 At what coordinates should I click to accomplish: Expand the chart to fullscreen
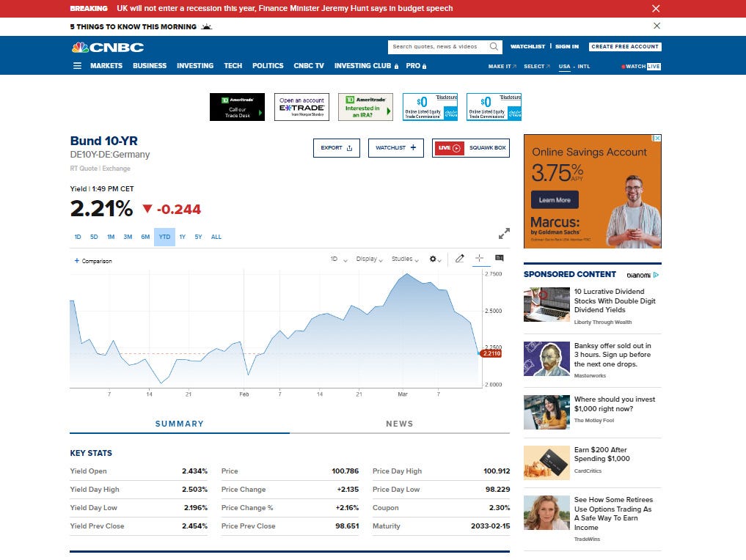(504, 233)
